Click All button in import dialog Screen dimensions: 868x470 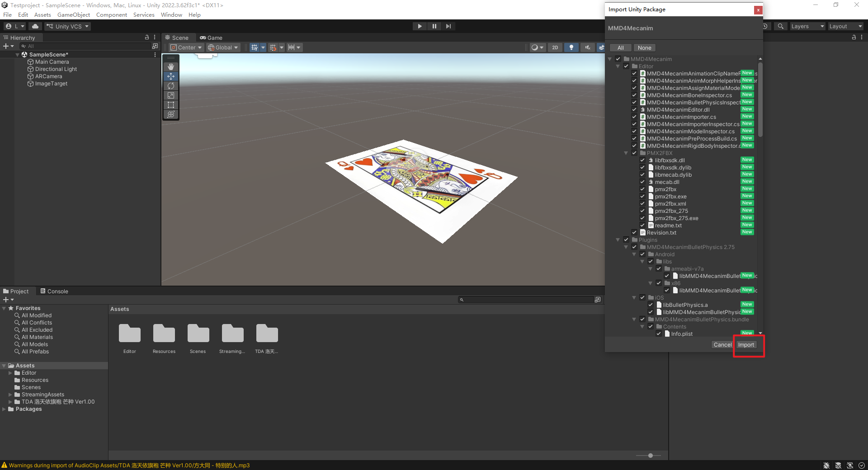click(621, 48)
